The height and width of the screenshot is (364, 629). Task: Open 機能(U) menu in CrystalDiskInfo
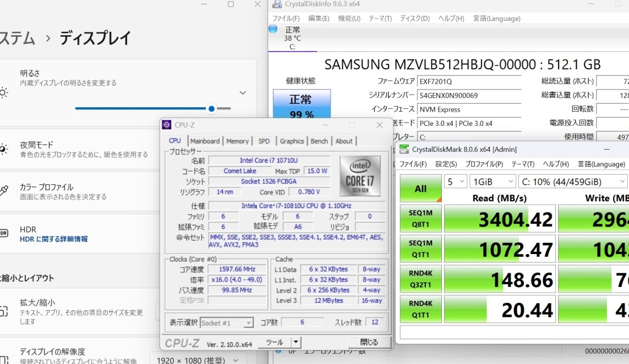pyautogui.click(x=349, y=19)
